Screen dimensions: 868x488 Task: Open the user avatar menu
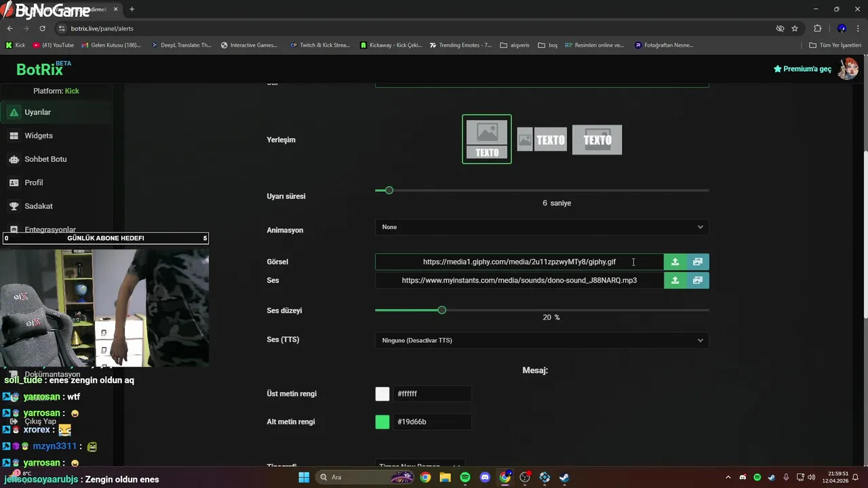click(848, 68)
